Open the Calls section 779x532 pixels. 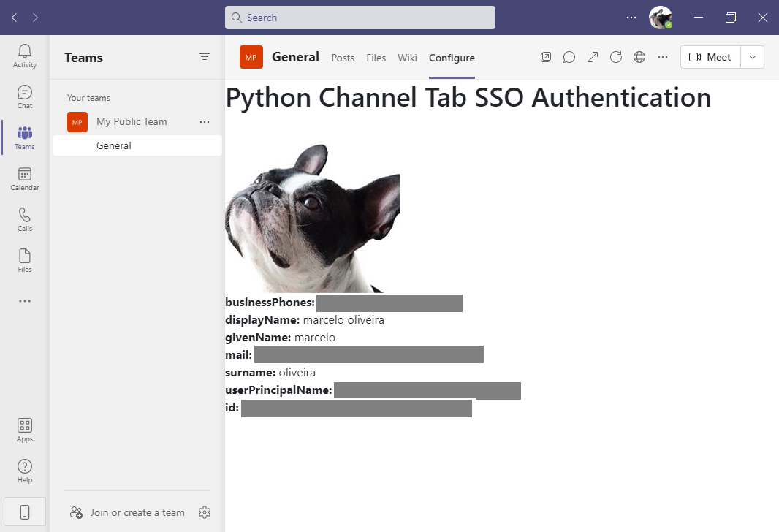25,219
